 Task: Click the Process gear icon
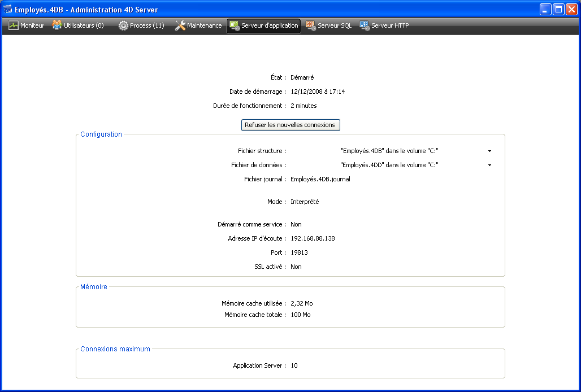coord(123,25)
